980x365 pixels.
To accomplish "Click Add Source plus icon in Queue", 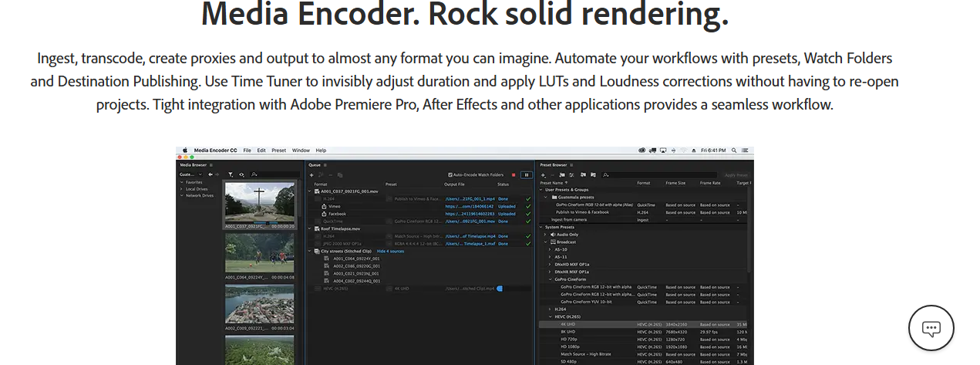I will click(x=312, y=175).
